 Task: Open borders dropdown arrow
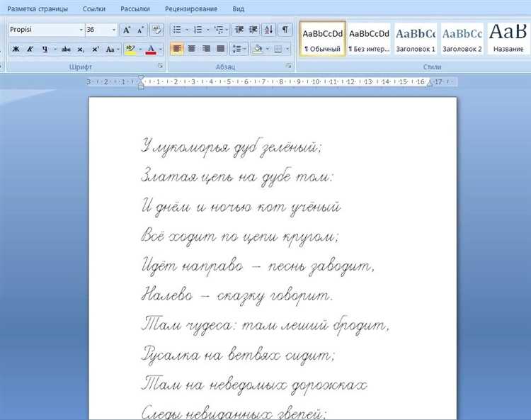[x=287, y=50]
